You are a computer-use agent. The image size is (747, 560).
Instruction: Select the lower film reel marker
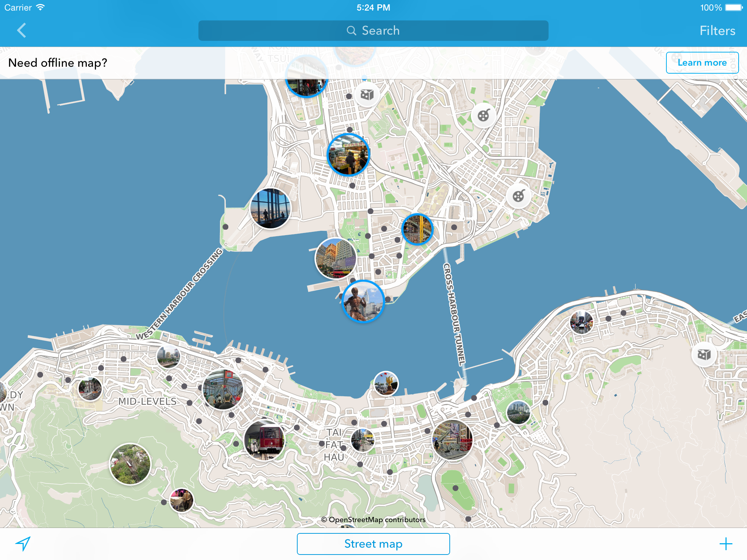tap(519, 196)
